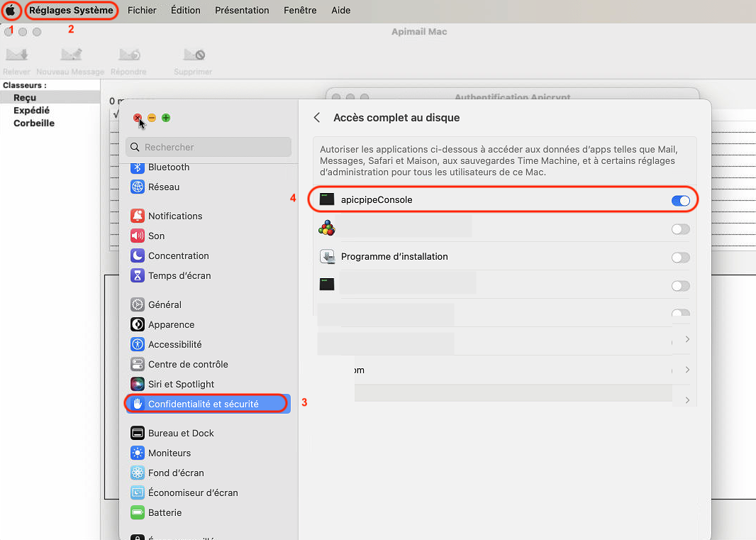Open the Édition menu
Screen dimensions: 756x540
[x=186, y=10]
